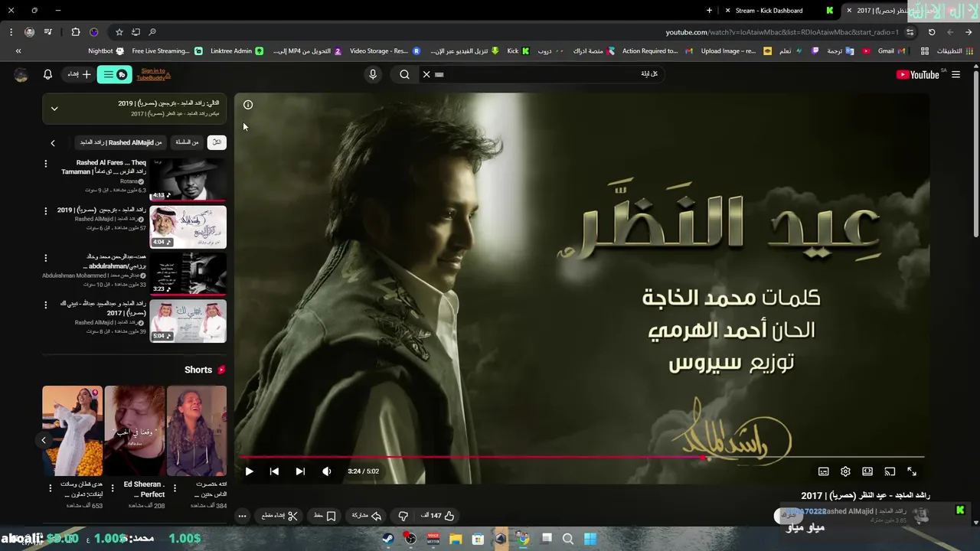Enter full screen mode
980x551 pixels.
(912, 471)
